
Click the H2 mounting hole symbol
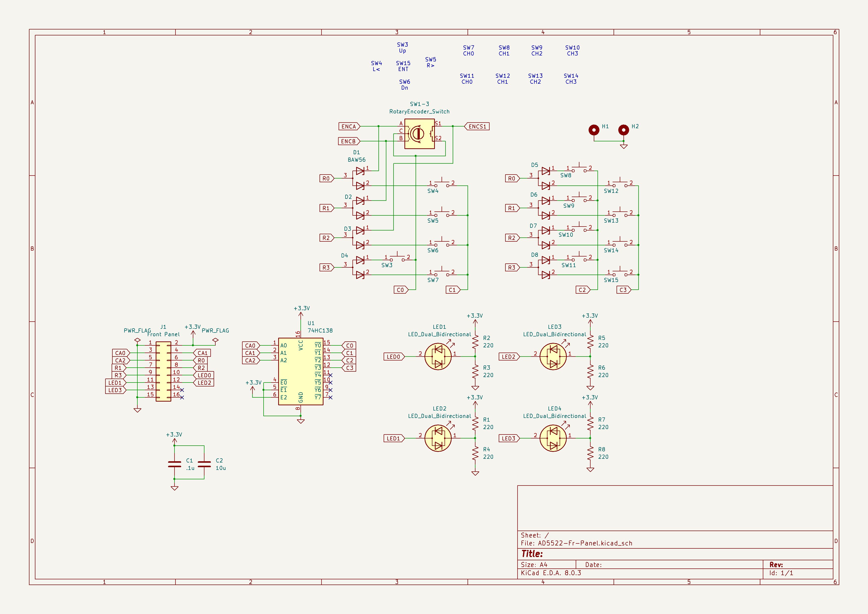pyautogui.click(x=623, y=130)
